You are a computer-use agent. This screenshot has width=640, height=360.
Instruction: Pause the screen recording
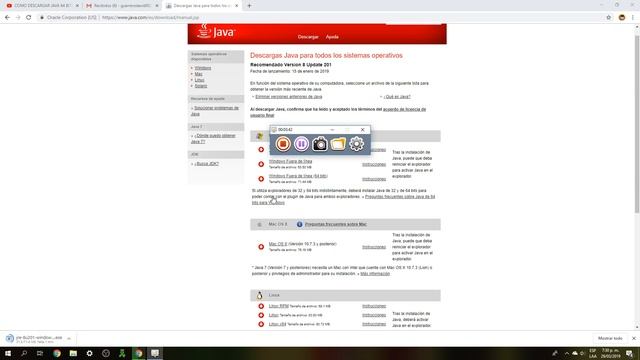[301, 144]
